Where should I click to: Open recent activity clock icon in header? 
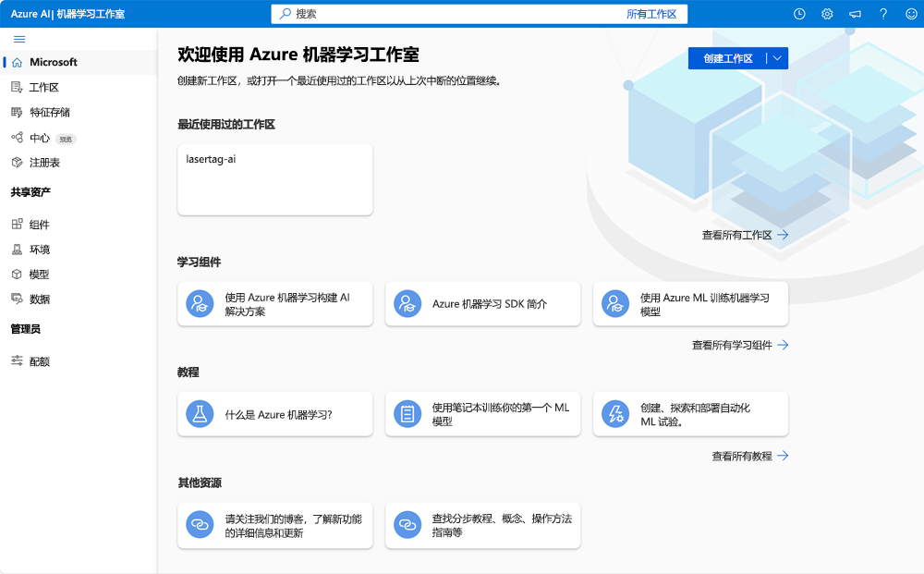[799, 14]
